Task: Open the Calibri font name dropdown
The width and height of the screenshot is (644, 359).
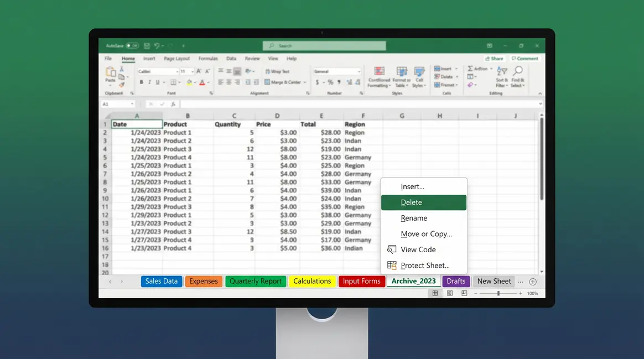Action: tap(177, 71)
